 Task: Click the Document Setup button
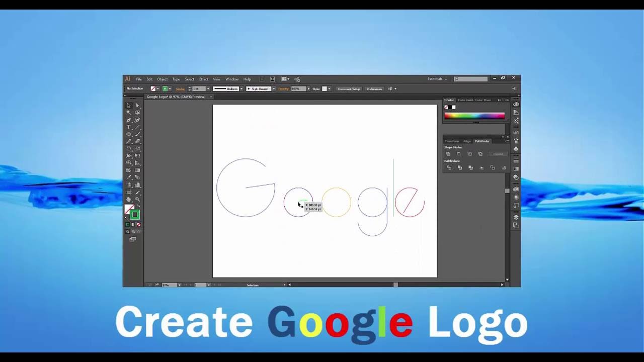point(349,89)
